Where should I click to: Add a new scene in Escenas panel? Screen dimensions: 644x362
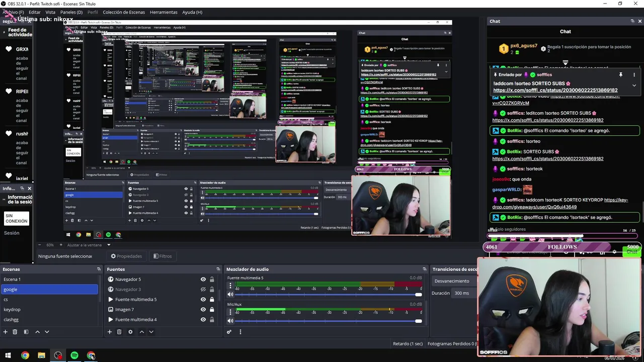[x=5, y=332]
